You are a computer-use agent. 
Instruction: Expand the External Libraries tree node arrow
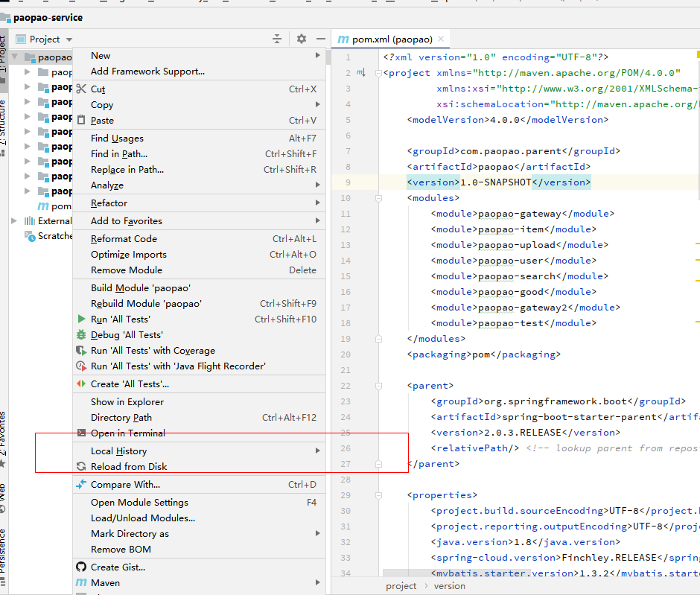14,221
